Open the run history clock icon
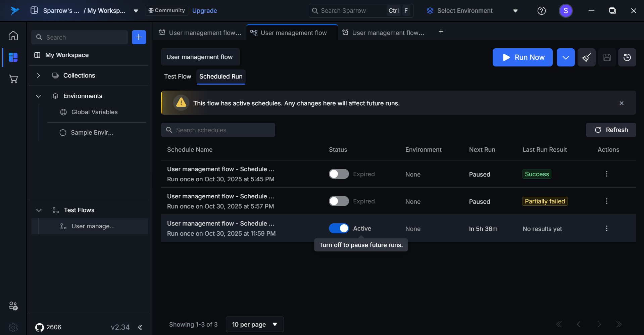This screenshot has height=335, width=644. (x=627, y=57)
